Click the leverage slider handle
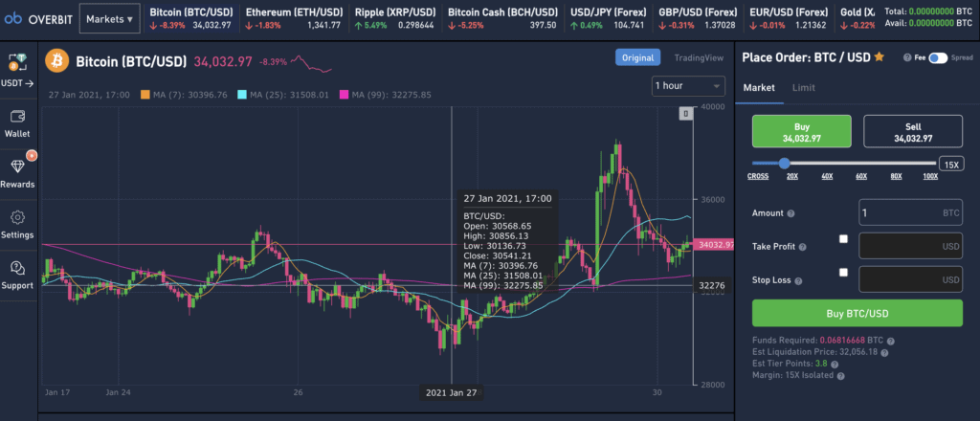980x421 pixels. click(x=785, y=164)
